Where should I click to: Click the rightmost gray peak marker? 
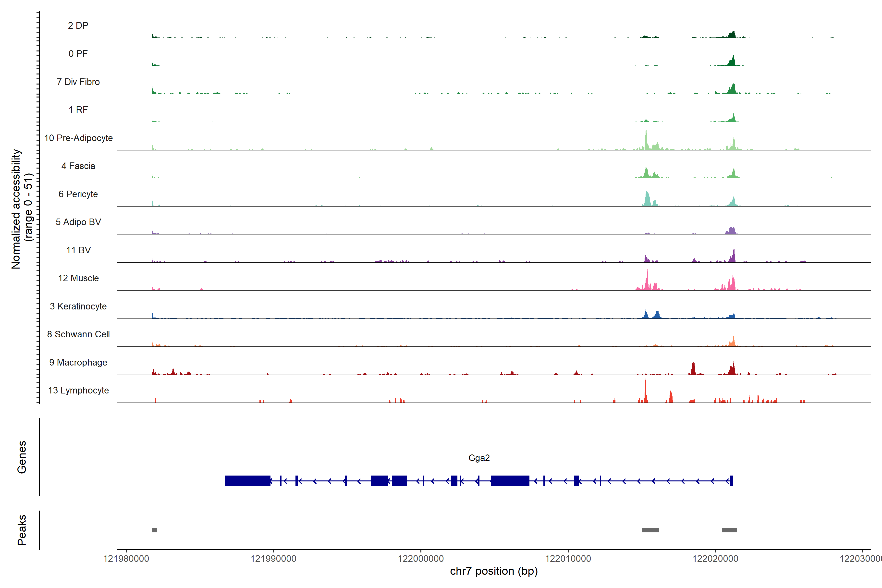click(729, 530)
